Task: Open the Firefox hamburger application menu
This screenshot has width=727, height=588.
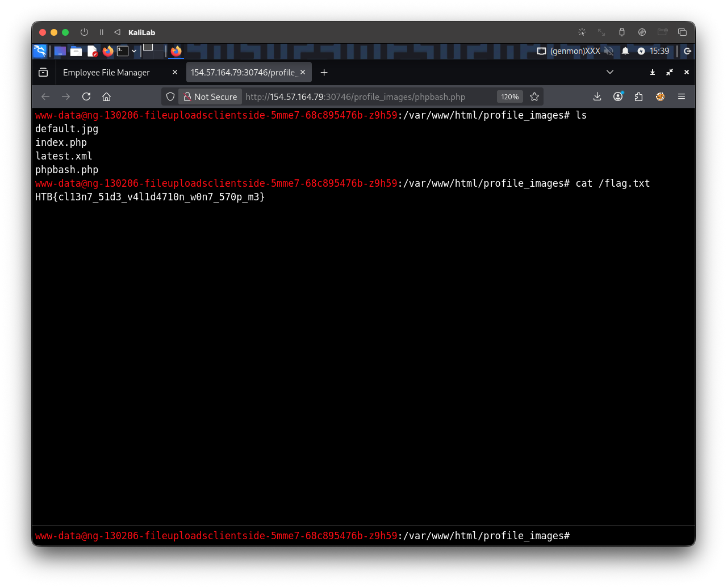Action: point(682,96)
